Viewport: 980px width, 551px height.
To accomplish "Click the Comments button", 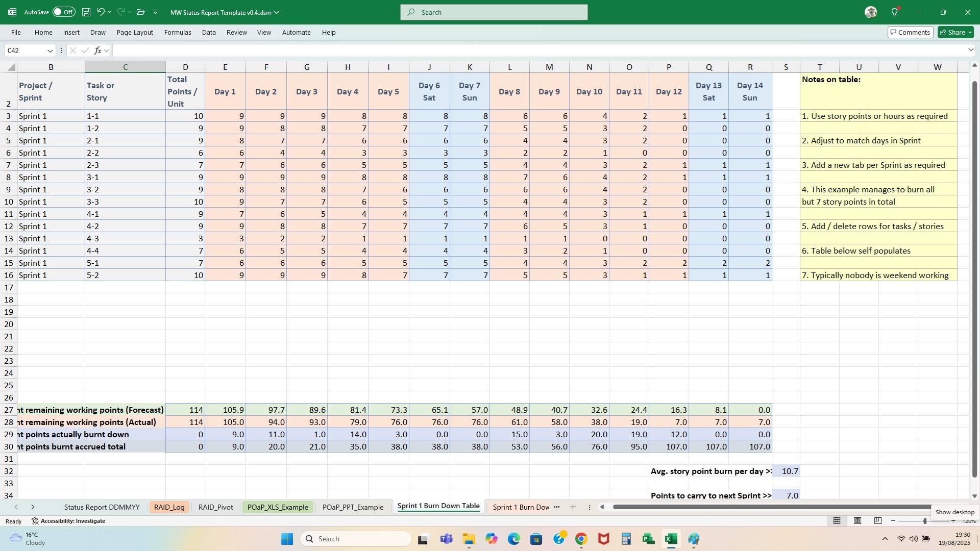I will (911, 32).
